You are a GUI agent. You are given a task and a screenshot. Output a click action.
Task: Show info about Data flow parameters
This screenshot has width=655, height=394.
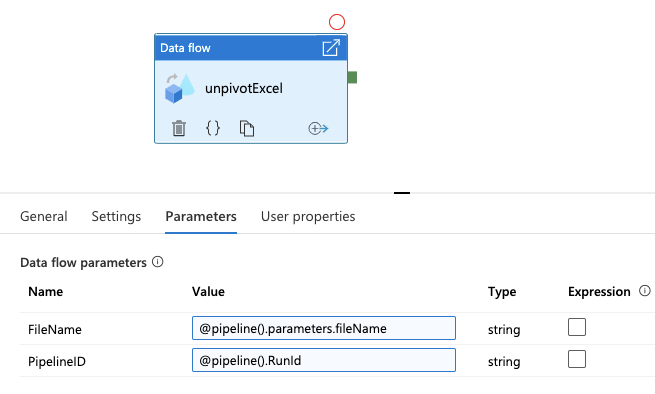coord(157,262)
